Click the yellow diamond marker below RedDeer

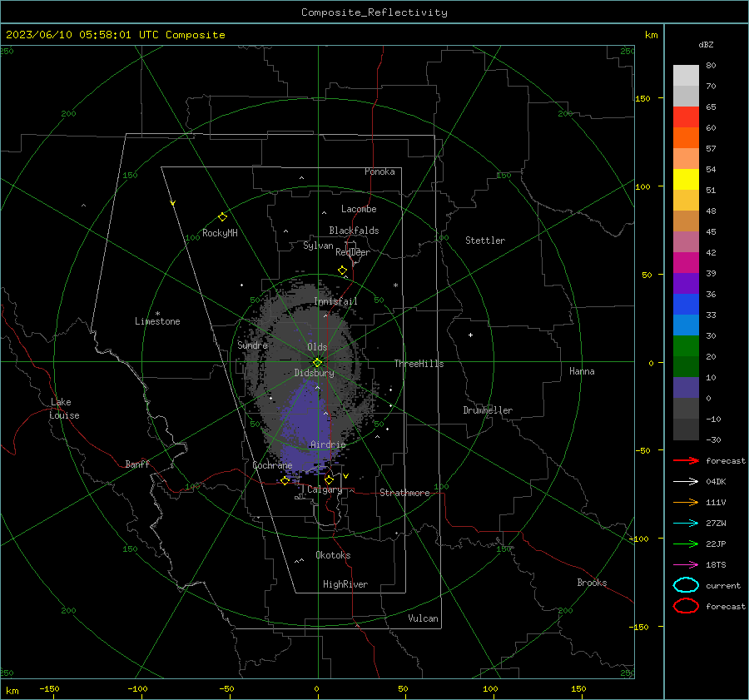[x=342, y=271]
